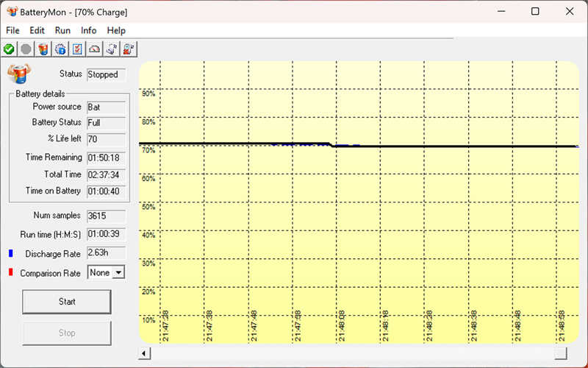Viewport: 588px width, 368px height.
Task: Click the gear with info badge icon
Action: pyautogui.click(x=60, y=49)
